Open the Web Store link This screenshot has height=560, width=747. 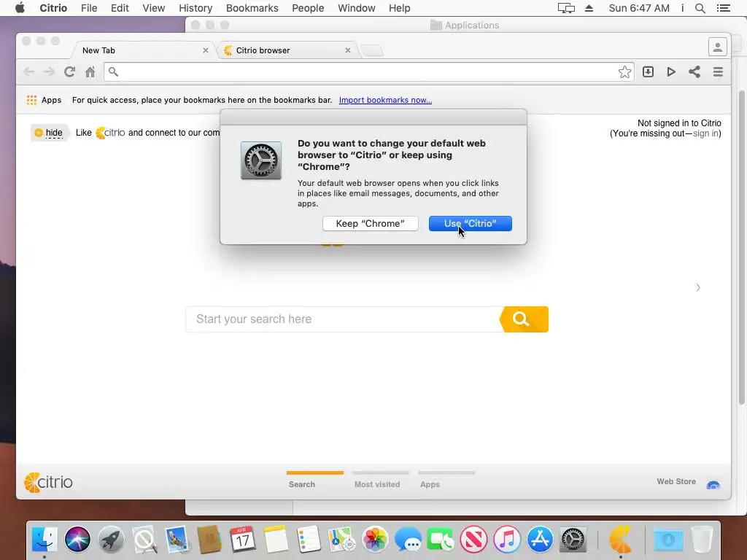(x=676, y=481)
